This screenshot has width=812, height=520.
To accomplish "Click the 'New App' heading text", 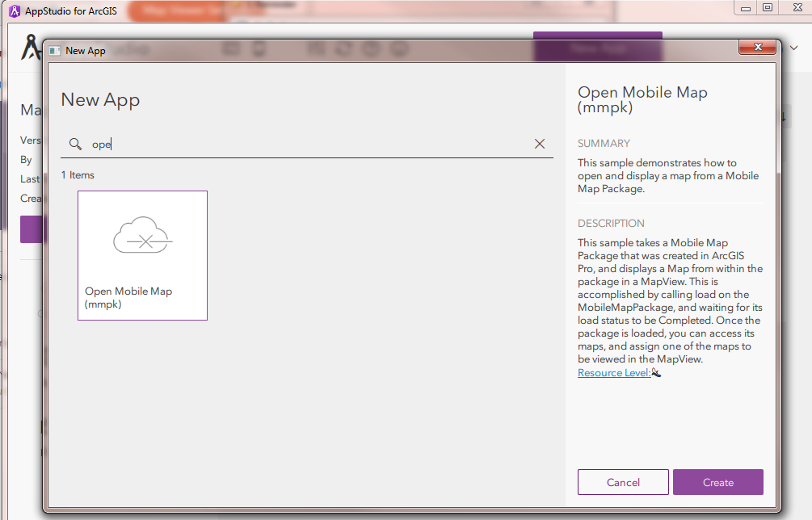I will point(100,100).
